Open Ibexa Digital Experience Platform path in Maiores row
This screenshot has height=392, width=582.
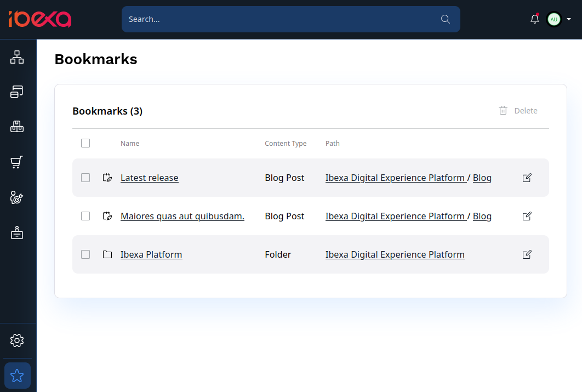(x=395, y=216)
